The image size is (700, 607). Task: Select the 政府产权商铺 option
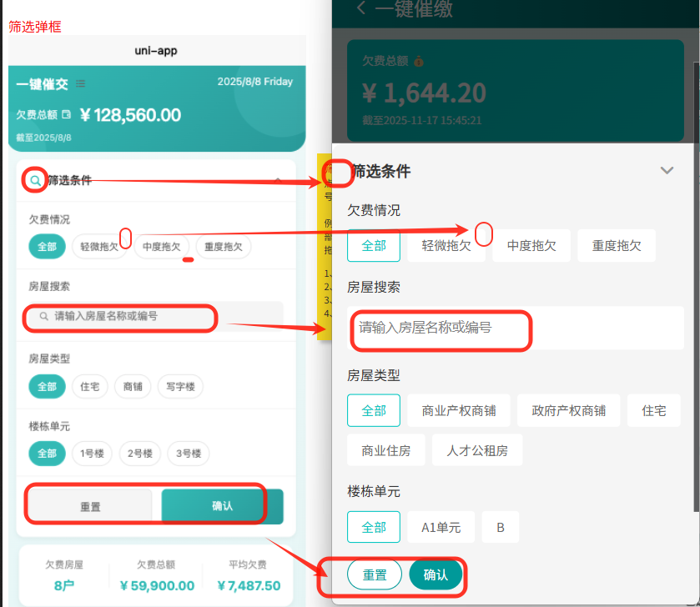coord(569,410)
